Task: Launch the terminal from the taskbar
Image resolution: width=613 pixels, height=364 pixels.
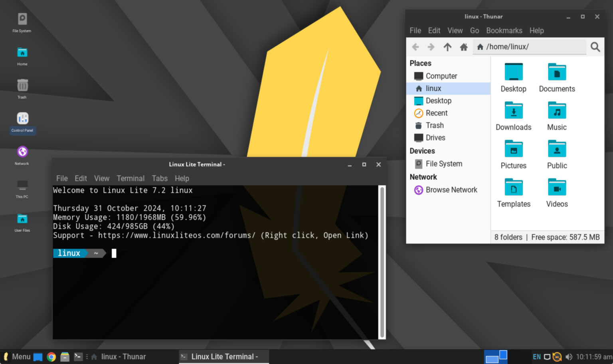Action: pyautogui.click(x=78, y=356)
